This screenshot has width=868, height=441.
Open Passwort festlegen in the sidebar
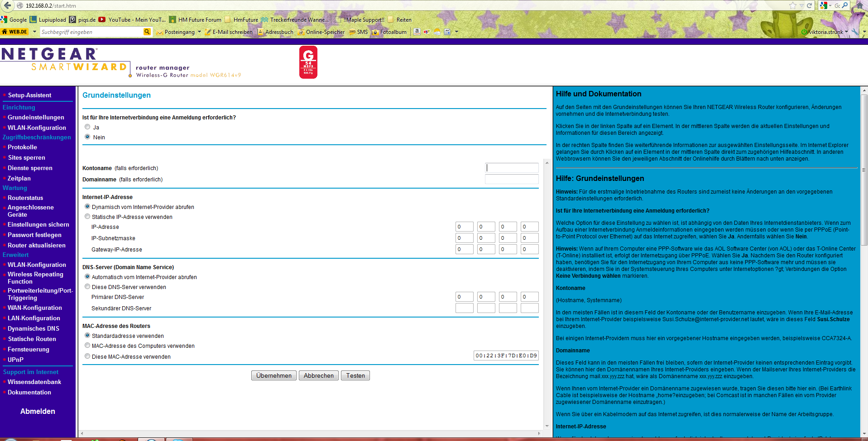(34, 235)
